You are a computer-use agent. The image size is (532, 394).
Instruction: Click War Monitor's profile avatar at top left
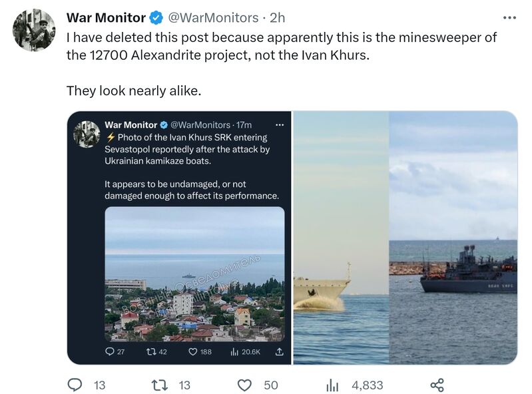pos(35,29)
